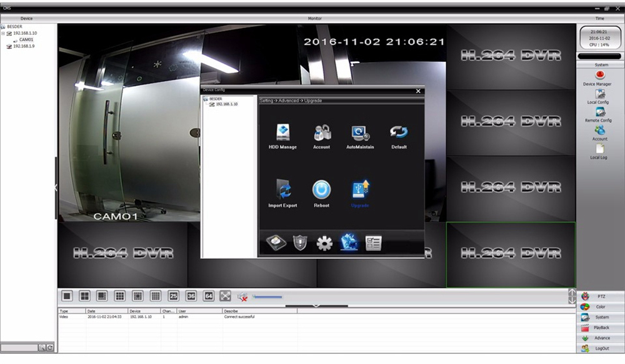Screen dimensions: 625x364
Task: Collapse the left device panel arrow
Action: (x=56, y=187)
